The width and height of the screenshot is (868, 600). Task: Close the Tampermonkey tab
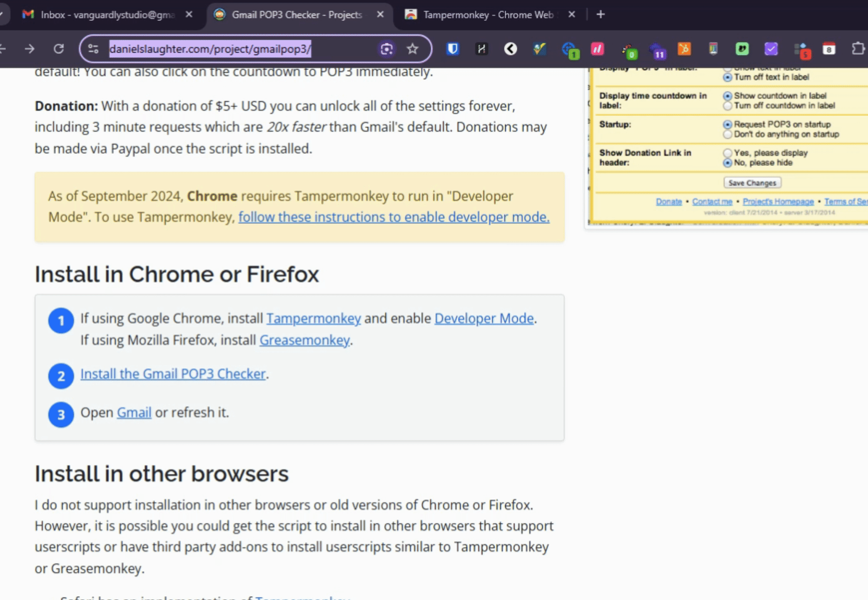click(572, 15)
